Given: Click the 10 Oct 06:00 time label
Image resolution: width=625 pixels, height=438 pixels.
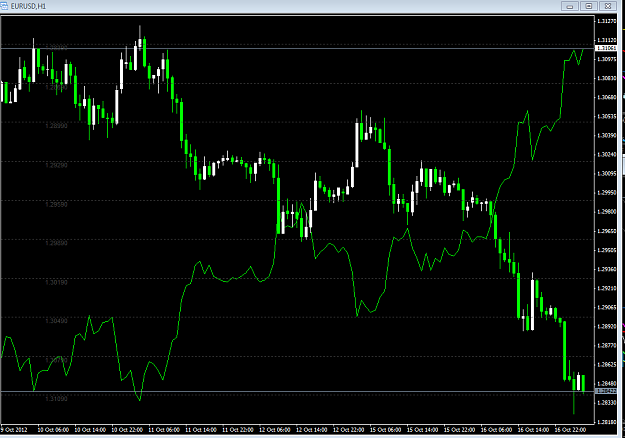Looking at the screenshot, I should click(53, 430).
